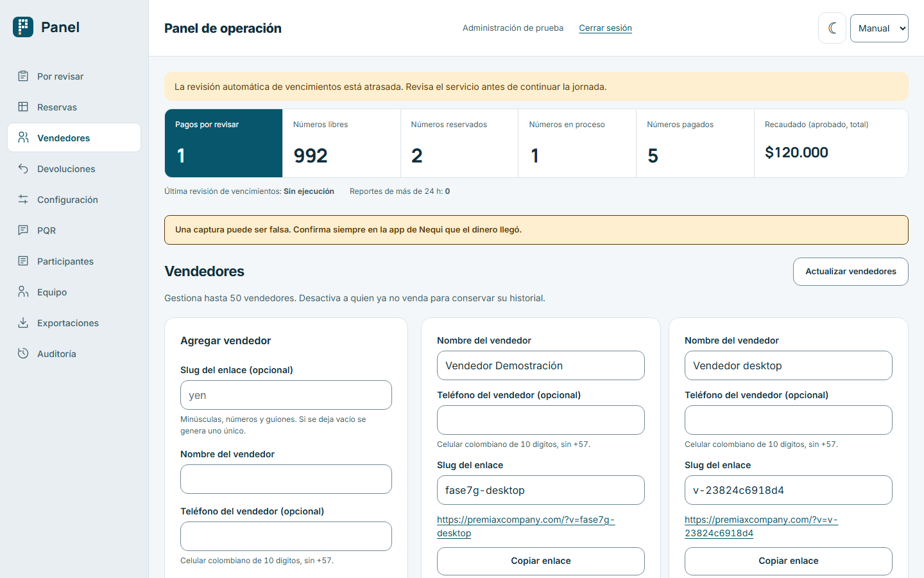Edit the Vendedor desktop name field

coord(789,365)
